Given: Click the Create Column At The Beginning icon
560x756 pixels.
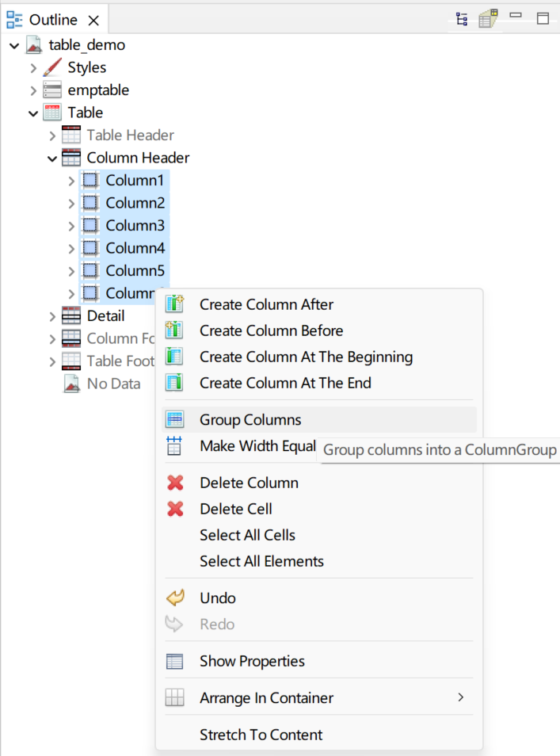Looking at the screenshot, I should [x=176, y=357].
